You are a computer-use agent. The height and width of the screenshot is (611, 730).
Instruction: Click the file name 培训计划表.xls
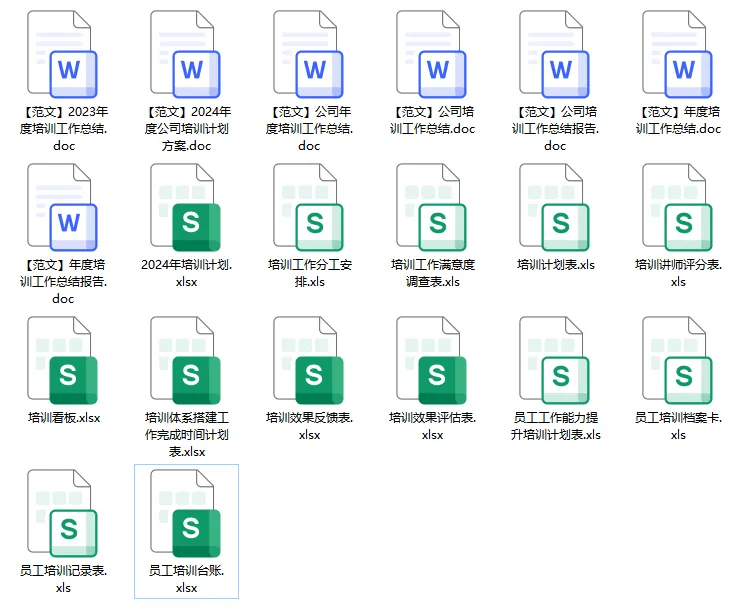pos(555,265)
